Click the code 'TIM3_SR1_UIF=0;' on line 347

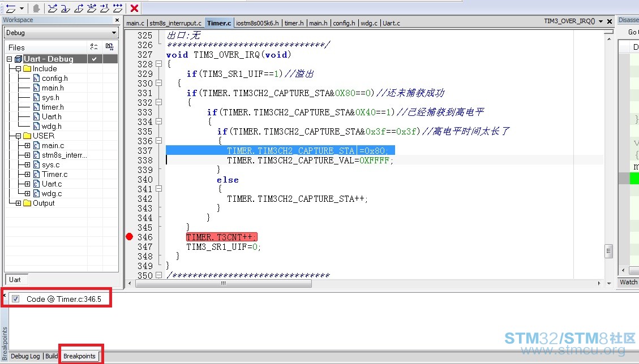(x=224, y=247)
